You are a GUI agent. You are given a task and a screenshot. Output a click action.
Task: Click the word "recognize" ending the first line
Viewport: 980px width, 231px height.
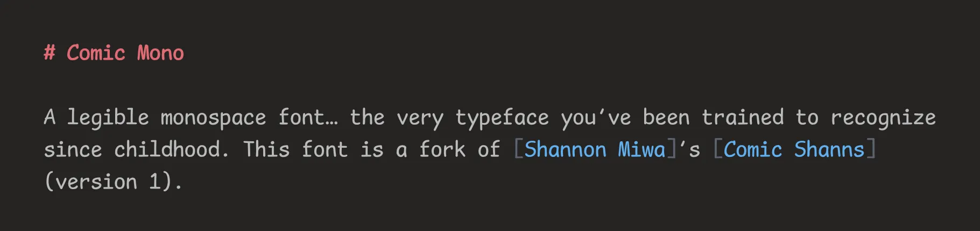(883, 118)
